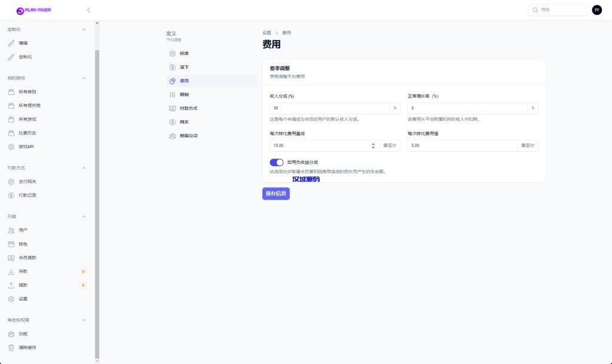This screenshot has height=364, width=612.
Task: Click the 寻找 search box at top
Action: 557,10
